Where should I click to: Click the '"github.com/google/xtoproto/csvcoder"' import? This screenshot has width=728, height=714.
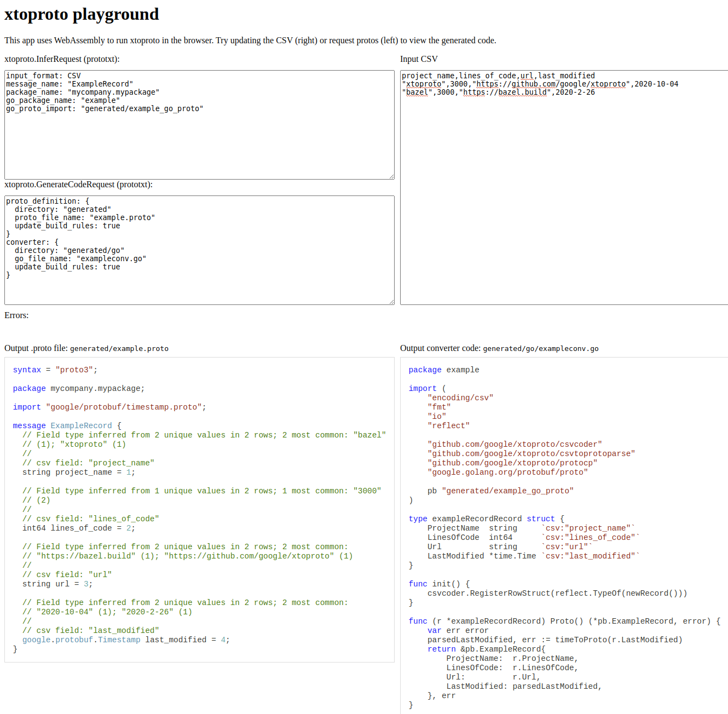(515, 445)
